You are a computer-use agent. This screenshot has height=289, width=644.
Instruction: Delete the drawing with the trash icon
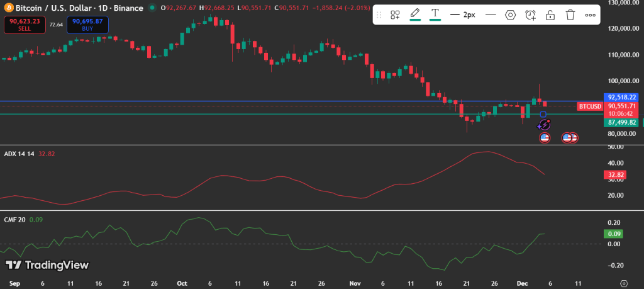pyautogui.click(x=570, y=15)
